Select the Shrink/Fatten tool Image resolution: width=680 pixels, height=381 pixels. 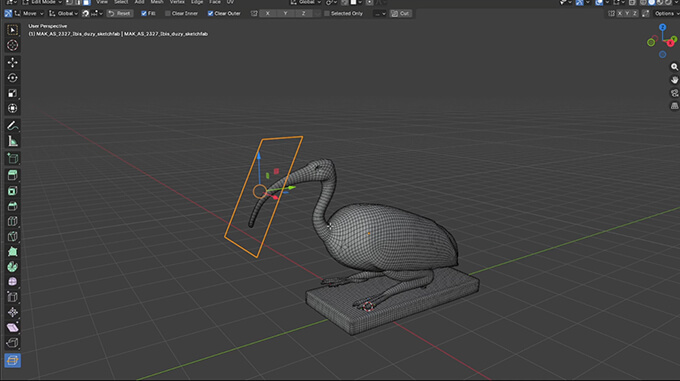point(13,312)
